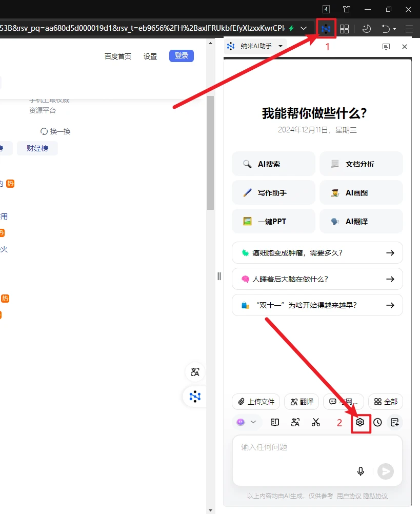Open the 纳米AI助手 assistant dropdown

(255, 46)
